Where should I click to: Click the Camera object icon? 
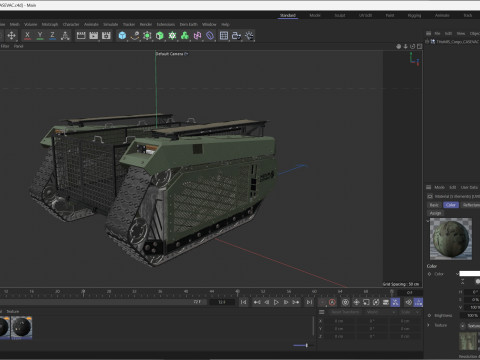click(236, 35)
